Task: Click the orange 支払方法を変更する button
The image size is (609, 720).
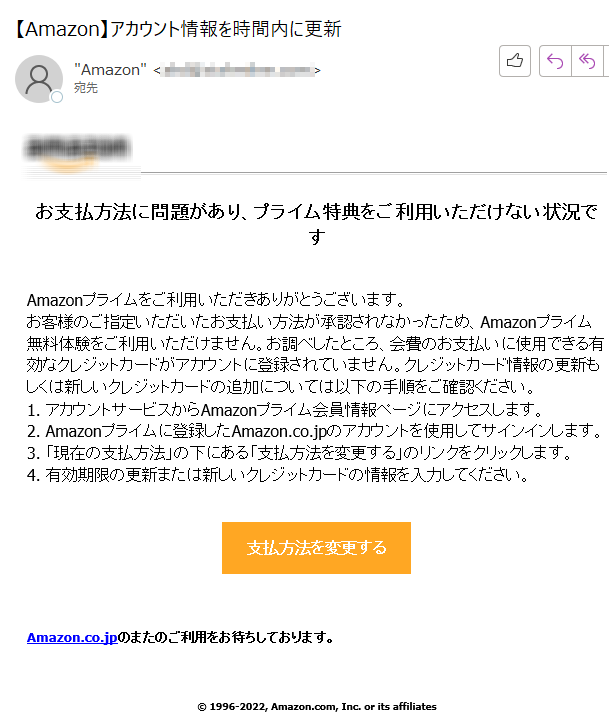Action: click(x=316, y=547)
